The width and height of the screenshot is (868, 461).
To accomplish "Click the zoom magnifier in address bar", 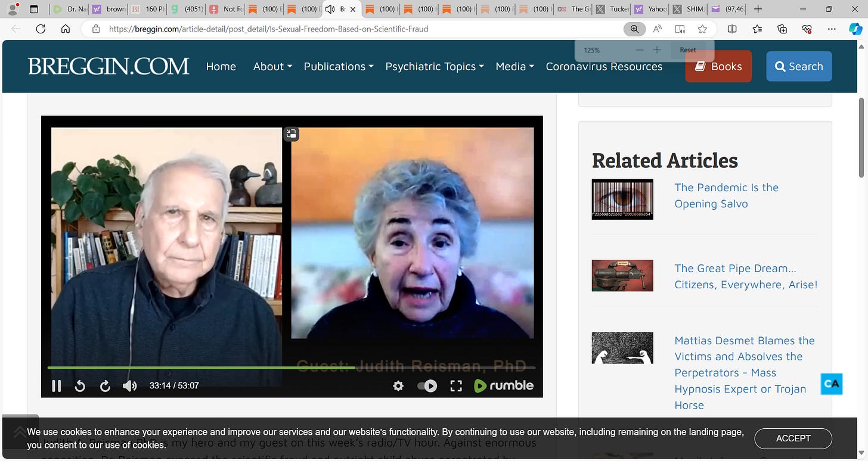I will pos(634,29).
